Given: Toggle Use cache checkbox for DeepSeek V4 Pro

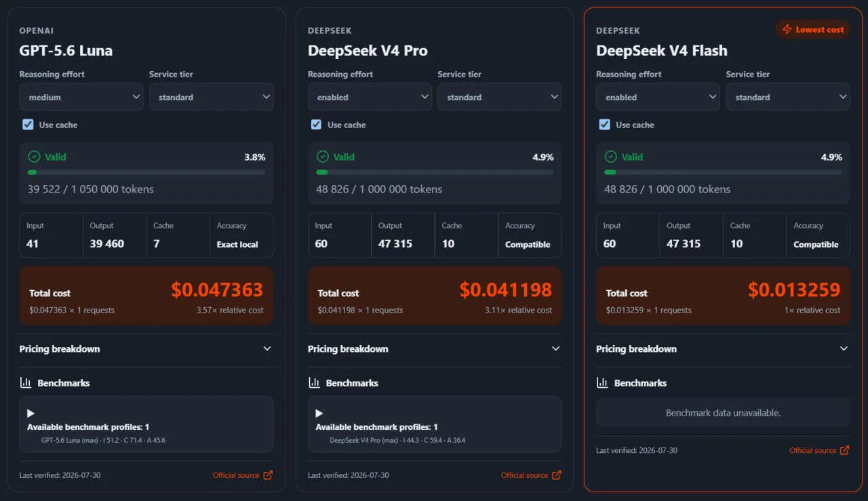Looking at the screenshot, I should pyautogui.click(x=316, y=125).
